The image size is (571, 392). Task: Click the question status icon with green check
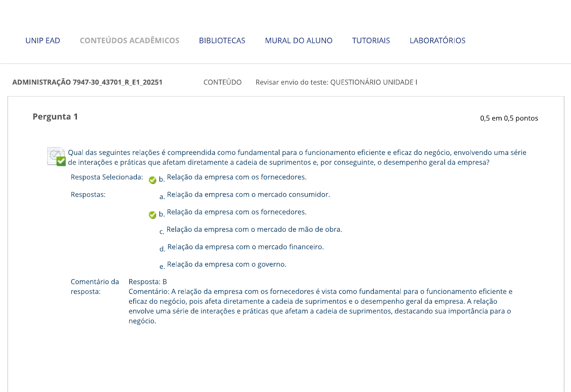pos(57,156)
